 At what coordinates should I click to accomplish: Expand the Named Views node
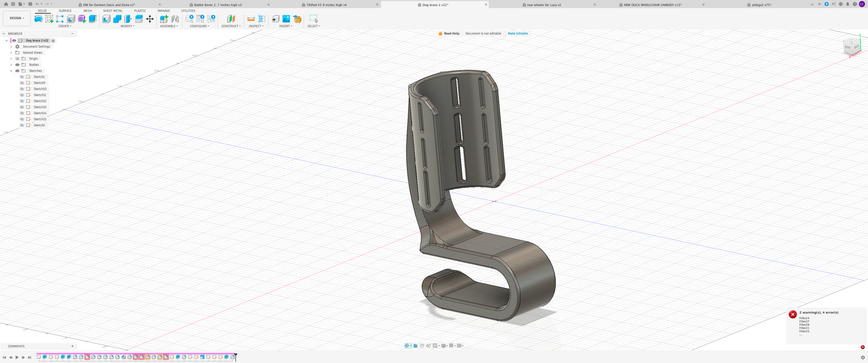(11, 52)
